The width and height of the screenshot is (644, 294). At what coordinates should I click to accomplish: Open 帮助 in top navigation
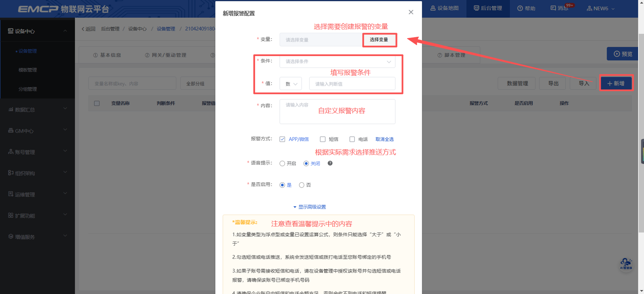[526, 8]
